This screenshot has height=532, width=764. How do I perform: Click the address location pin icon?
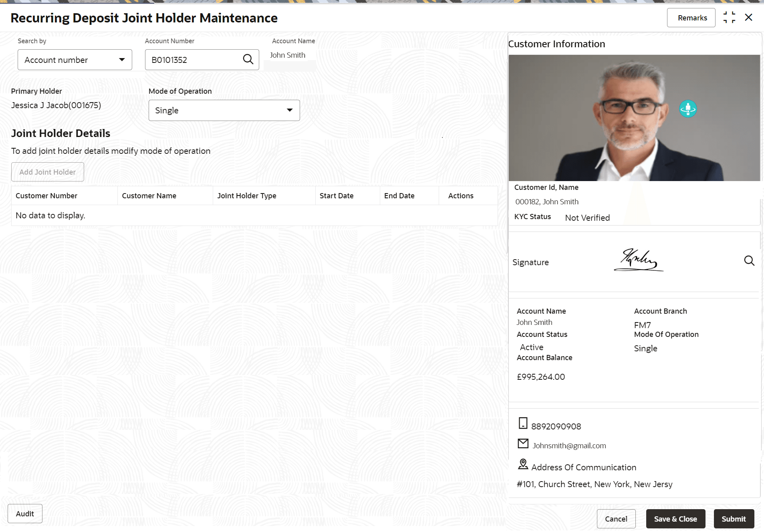(x=523, y=464)
